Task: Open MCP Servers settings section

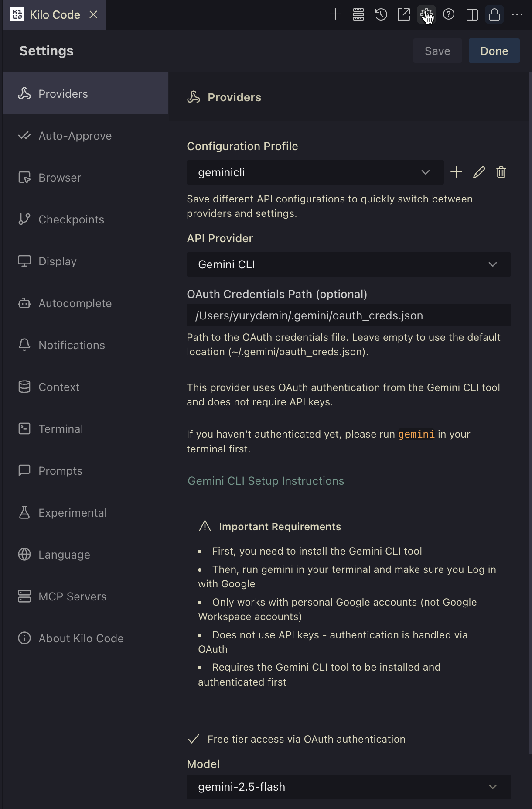Action: point(85,596)
